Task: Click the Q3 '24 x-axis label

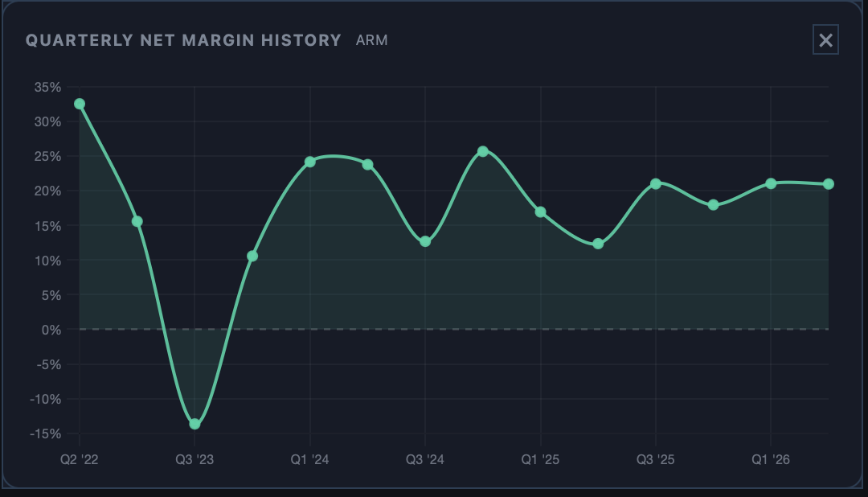Action: [424, 459]
